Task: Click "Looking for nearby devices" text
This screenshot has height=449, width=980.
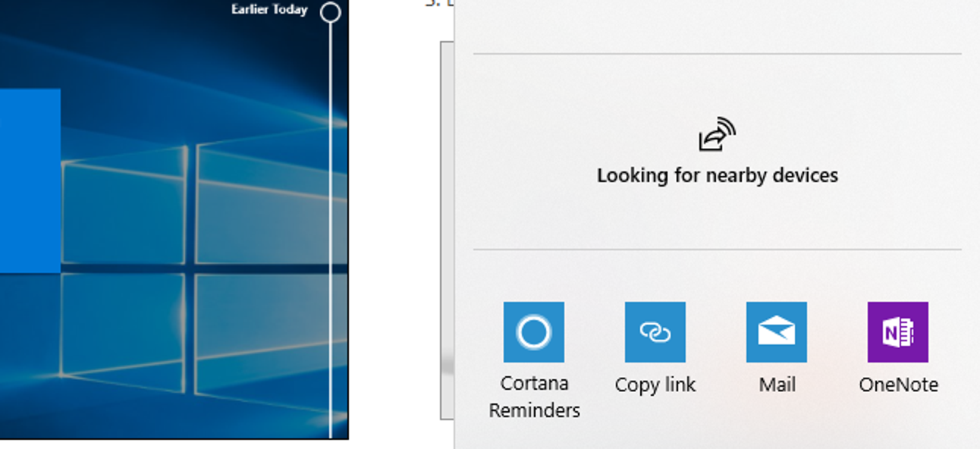Action: tap(717, 175)
